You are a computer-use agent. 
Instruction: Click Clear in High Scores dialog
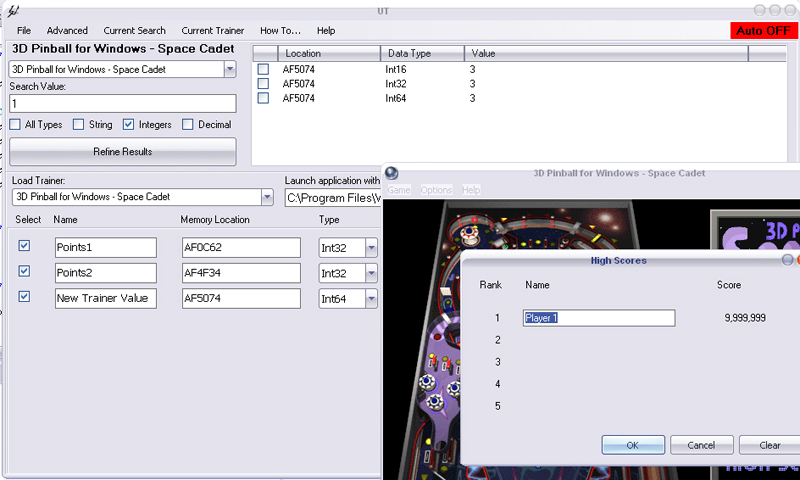point(769,445)
